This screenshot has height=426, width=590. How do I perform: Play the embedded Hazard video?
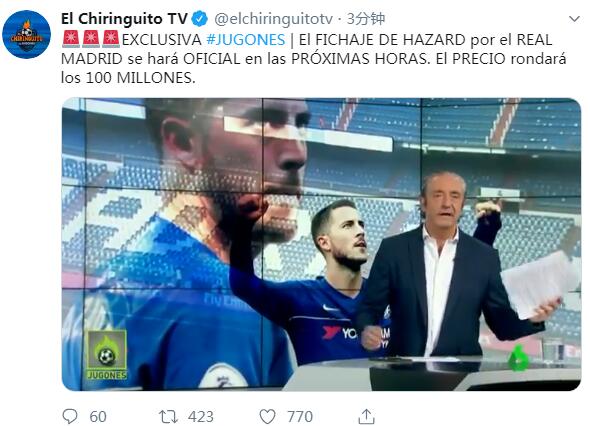coord(321,244)
